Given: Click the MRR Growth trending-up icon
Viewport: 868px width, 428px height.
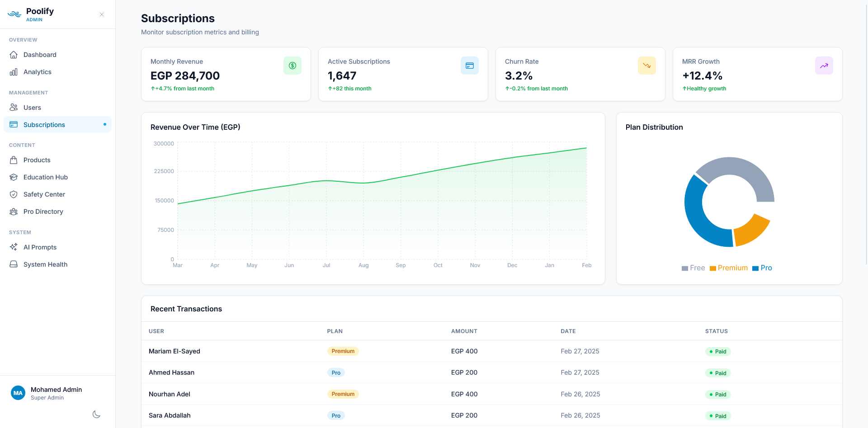Looking at the screenshot, I should tap(824, 66).
